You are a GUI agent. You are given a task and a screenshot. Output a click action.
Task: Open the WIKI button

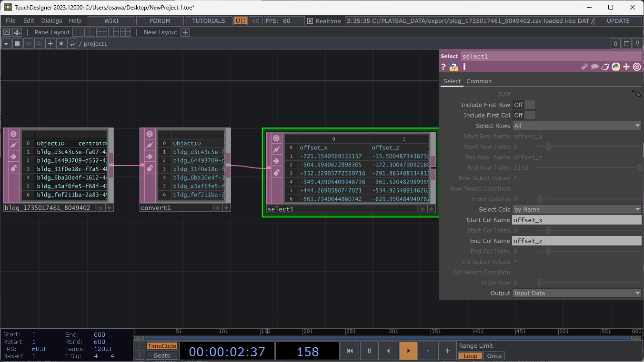tap(111, 21)
